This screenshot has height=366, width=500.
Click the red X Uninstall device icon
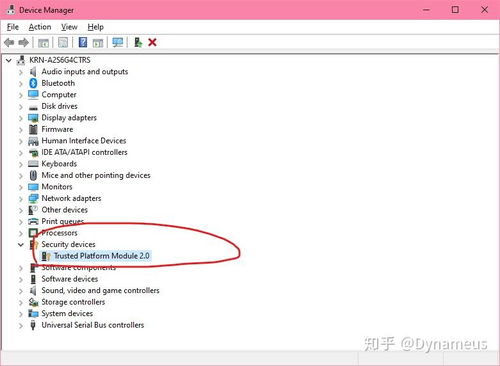pyautogui.click(x=152, y=42)
